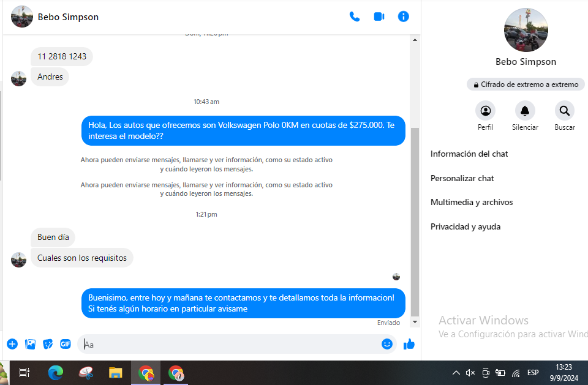Image resolution: width=588 pixels, height=385 pixels.
Task: Choose a sticker from the sticker icon
Action: (48, 344)
